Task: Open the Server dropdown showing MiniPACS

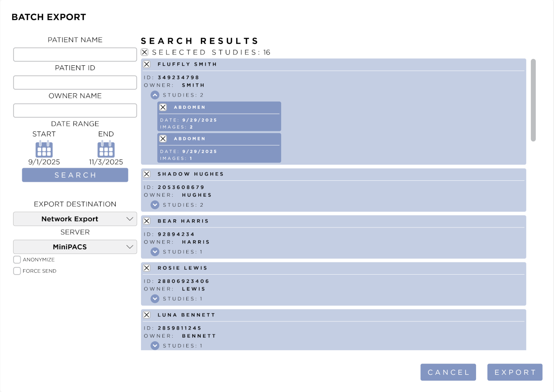Action: 75,247
